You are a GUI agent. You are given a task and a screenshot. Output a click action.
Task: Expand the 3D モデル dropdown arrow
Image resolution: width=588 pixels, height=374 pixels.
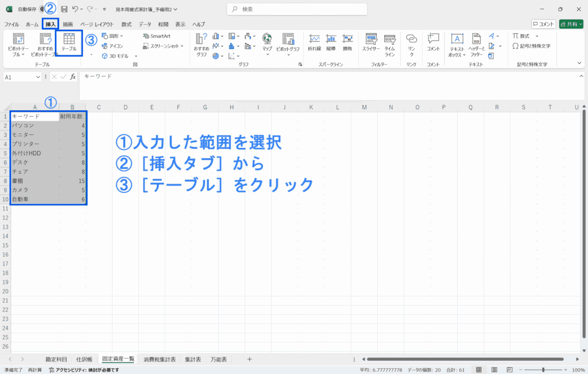[136, 56]
